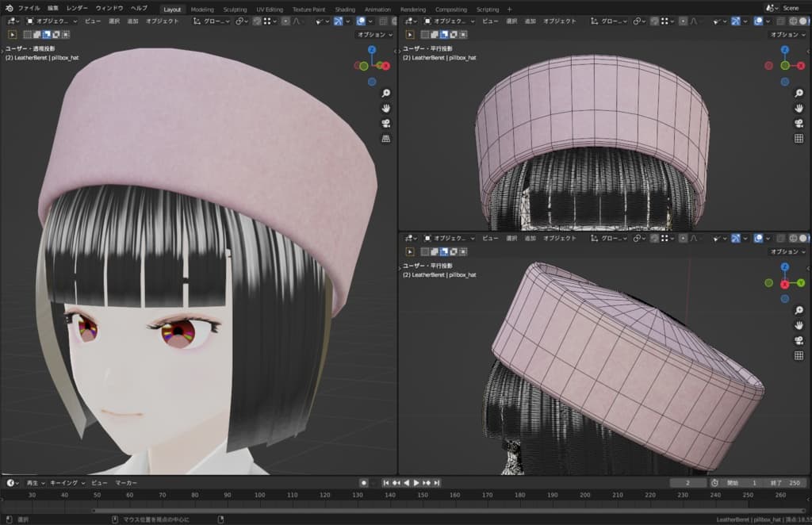This screenshot has height=525, width=812.
Task: Open the オプション dropdown in top-right viewport
Action: click(x=787, y=35)
